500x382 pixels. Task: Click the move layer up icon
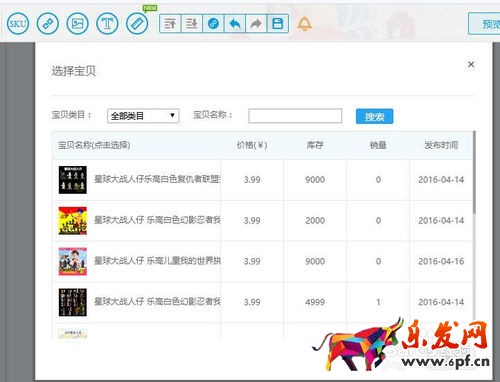[x=170, y=24]
